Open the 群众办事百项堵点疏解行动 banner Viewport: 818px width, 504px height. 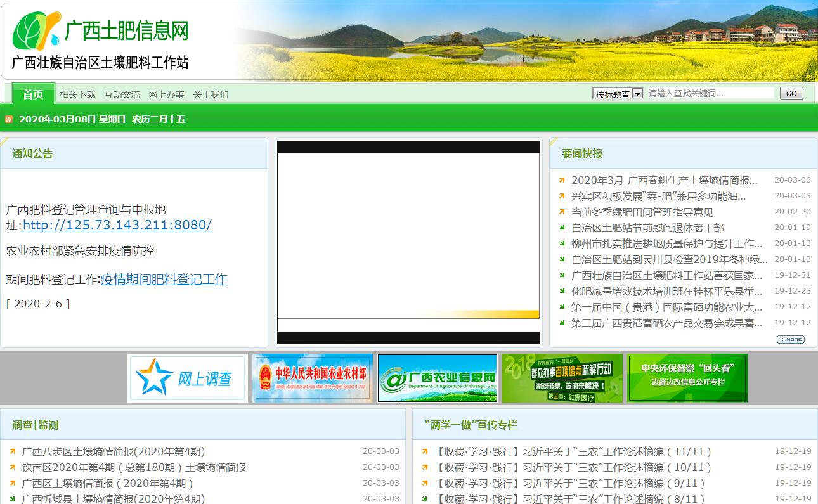[562, 378]
